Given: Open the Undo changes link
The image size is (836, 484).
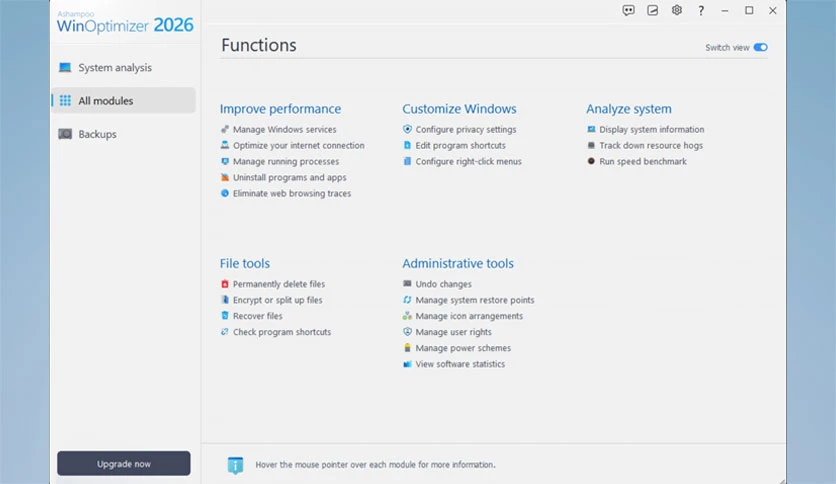Looking at the screenshot, I should point(444,284).
